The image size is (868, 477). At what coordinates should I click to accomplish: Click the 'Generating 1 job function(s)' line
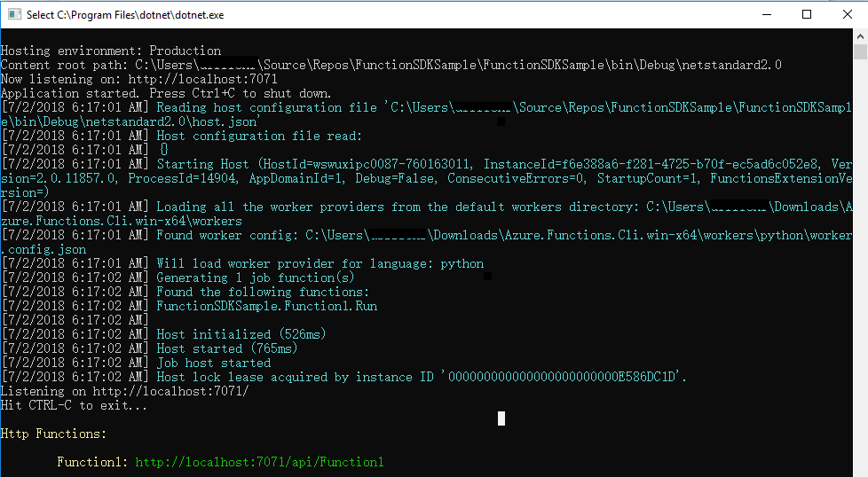click(x=256, y=278)
